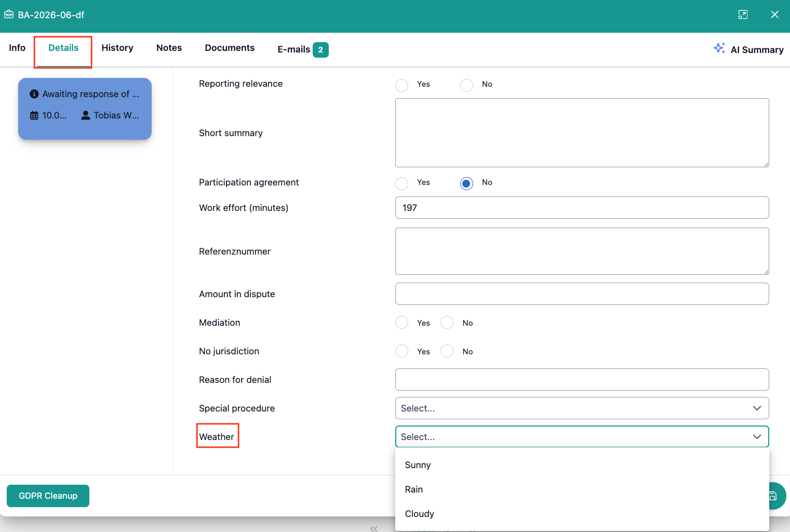Mark No jurisdiction as No
Screen dimensions: 790x532
pyautogui.click(x=447, y=351)
